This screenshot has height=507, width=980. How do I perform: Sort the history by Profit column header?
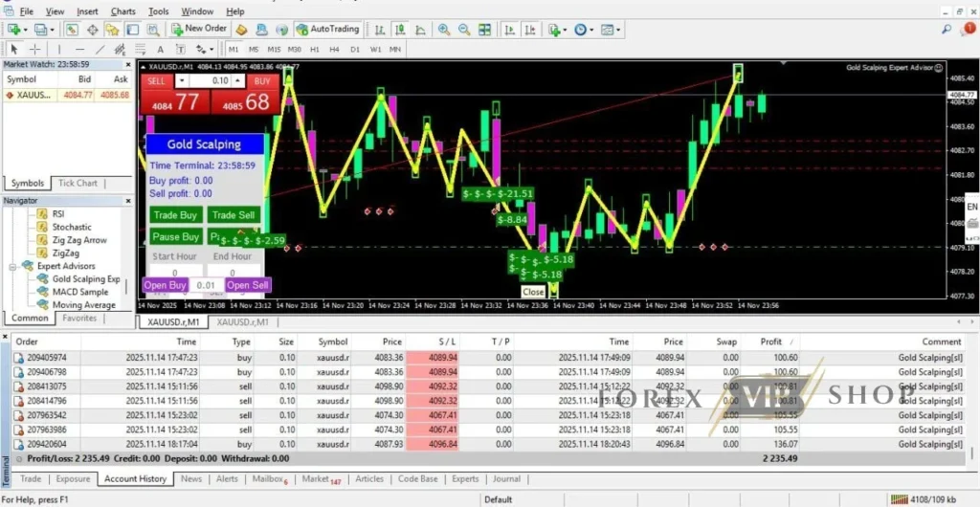point(770,342)
